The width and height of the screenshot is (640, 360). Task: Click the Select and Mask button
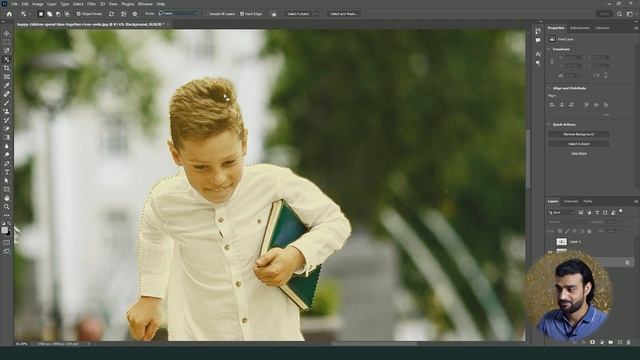click(344, 14)
